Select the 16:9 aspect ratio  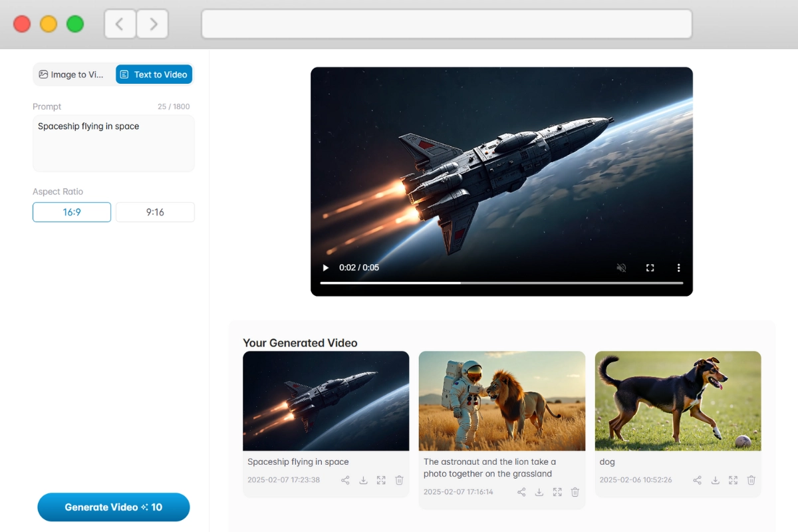click(71, 211)
